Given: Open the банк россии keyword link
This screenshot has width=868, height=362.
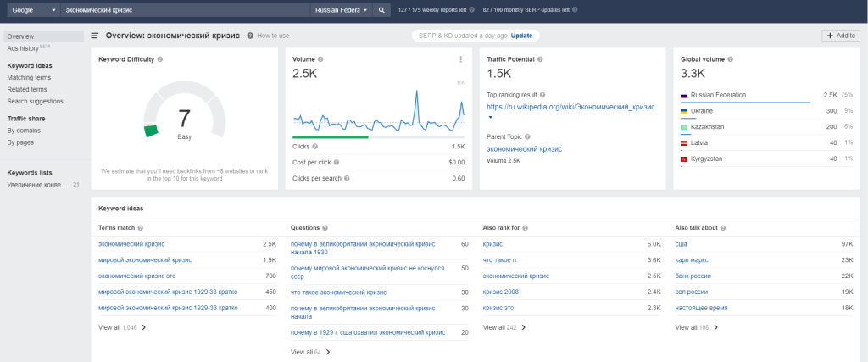Looking at the screenshot, I should [693, 276].
